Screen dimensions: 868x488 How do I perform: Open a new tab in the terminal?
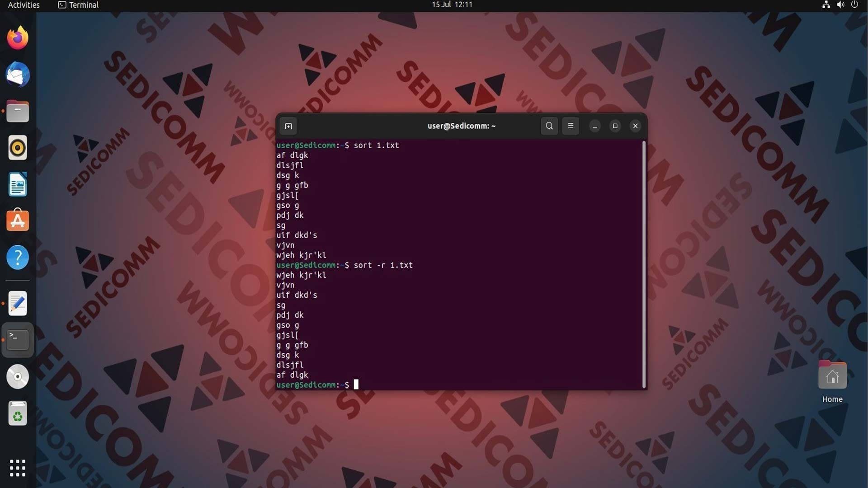click(x=288, y=126)
